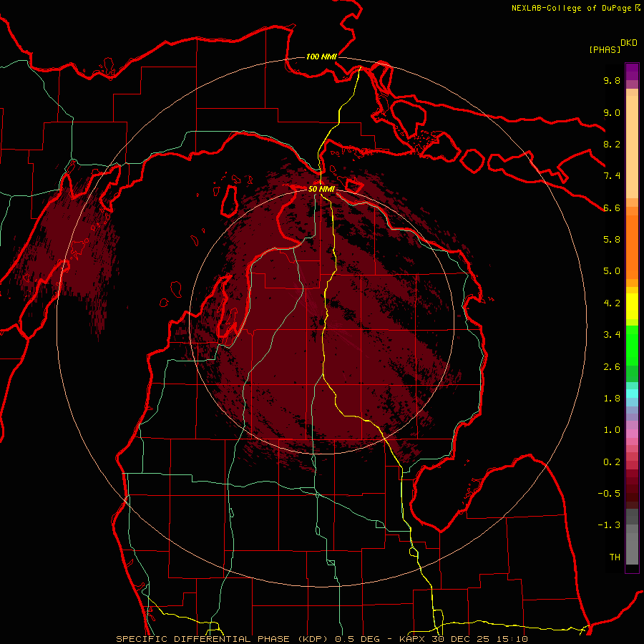The image size is (644, 644).
Task: Click the 1.0 scale value
Action: [x=612, y=430]
